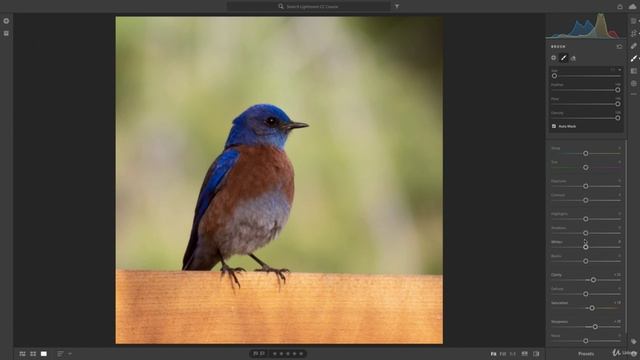Add a new brush with the plus icon
Viewport: 640px width, 360px height.
[553, 58]
